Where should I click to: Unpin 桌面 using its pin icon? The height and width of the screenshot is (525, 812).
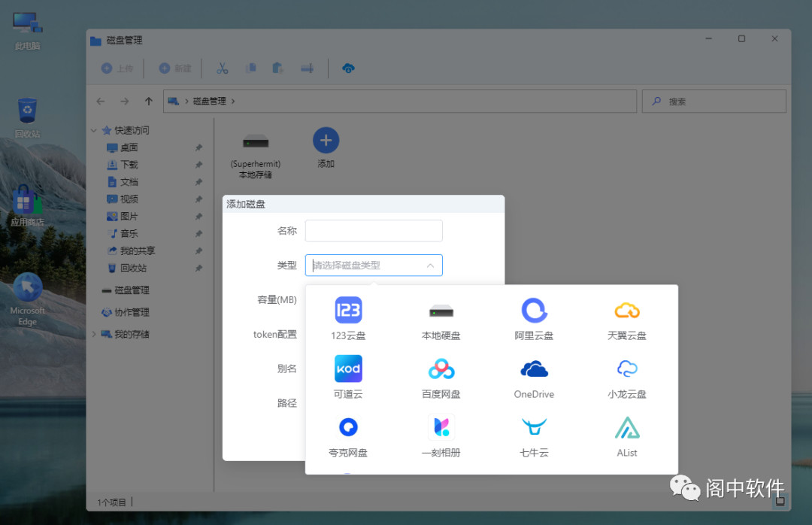tap(198, 147)
